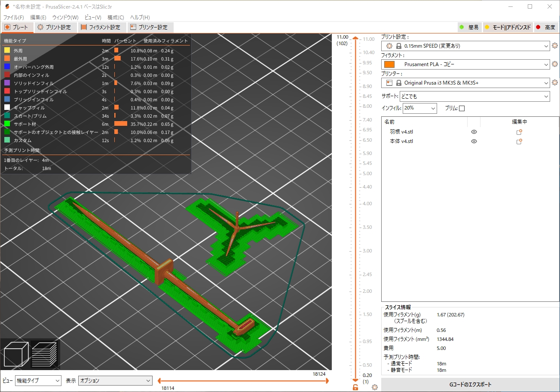Open the gear icon beside the printer preset

click(555, 82)
